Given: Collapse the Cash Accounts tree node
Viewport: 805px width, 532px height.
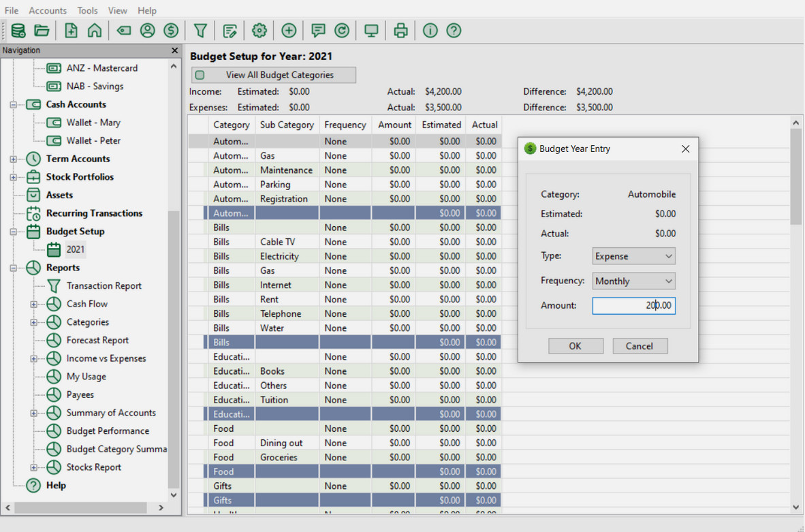Looking at the screenshot, I should point(14,105).
